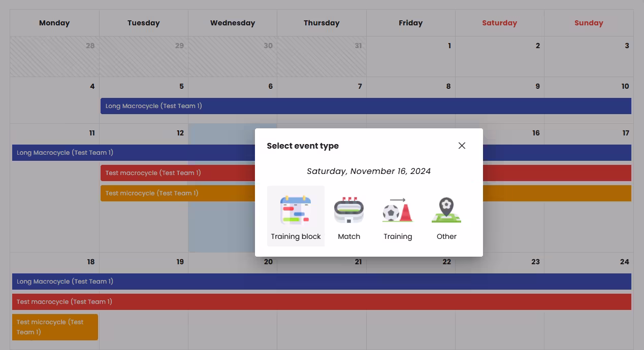Click the Monday column header
Viewport: 644px width, 350px height.
(x=54, y=23)
